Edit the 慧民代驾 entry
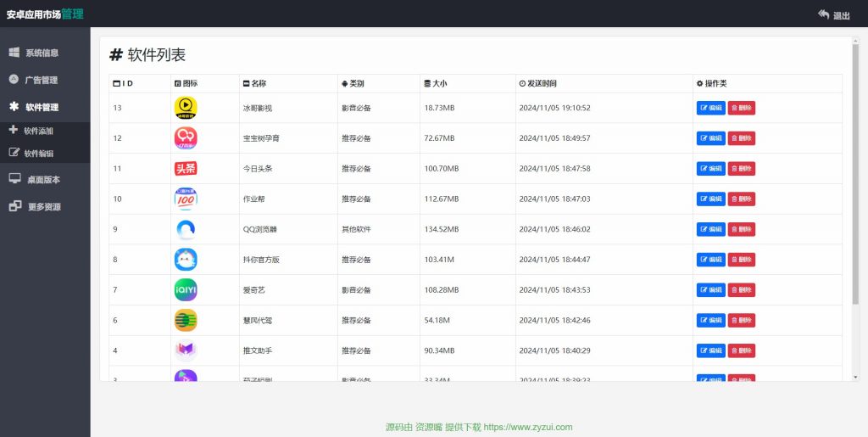The image size is (868, 437). 711,320
